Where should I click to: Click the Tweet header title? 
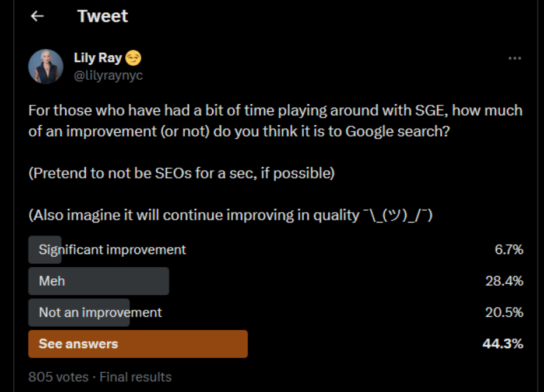tap(103, 16)
